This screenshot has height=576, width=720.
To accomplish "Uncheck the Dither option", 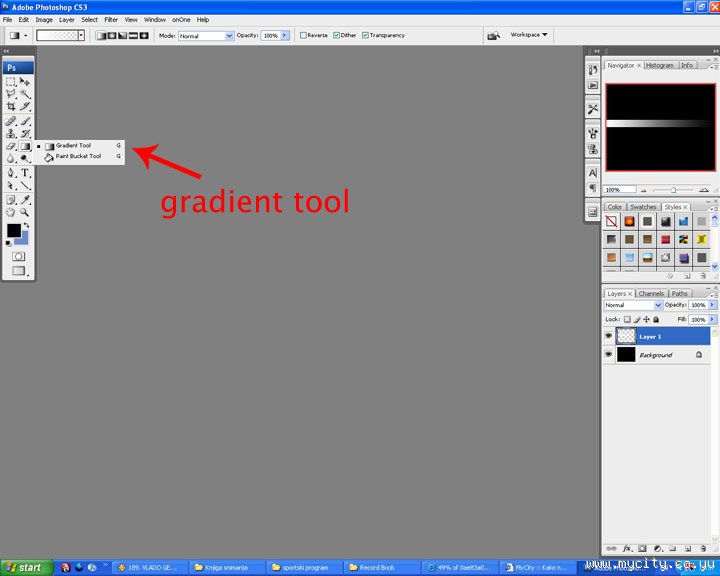I will (x=337, y=35).
